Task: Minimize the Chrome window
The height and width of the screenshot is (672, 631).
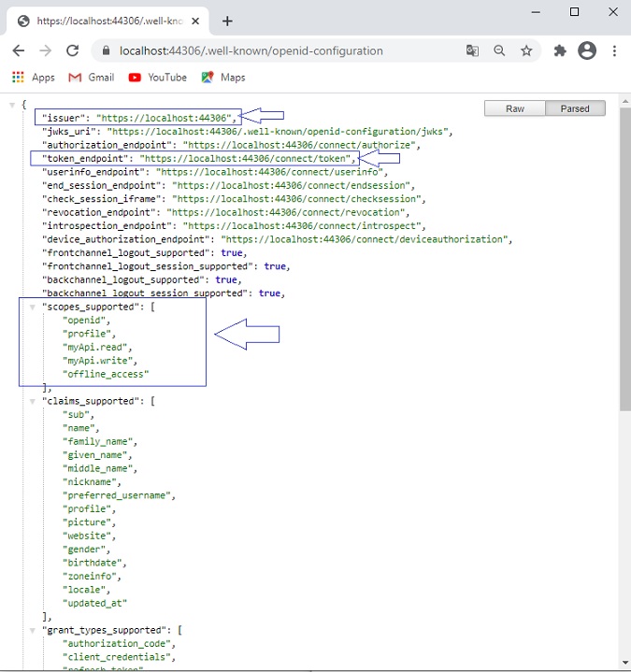Action: pyautogui.click(x=536, y=12)
